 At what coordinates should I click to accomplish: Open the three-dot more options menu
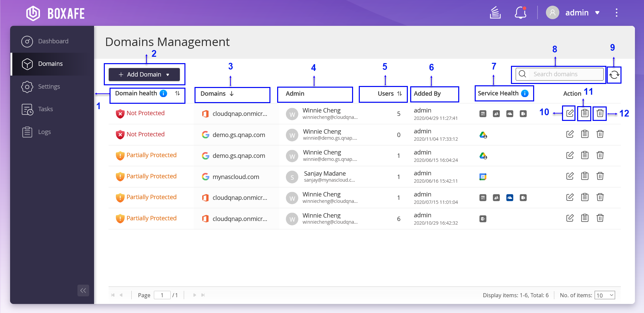tap(616, 13)
